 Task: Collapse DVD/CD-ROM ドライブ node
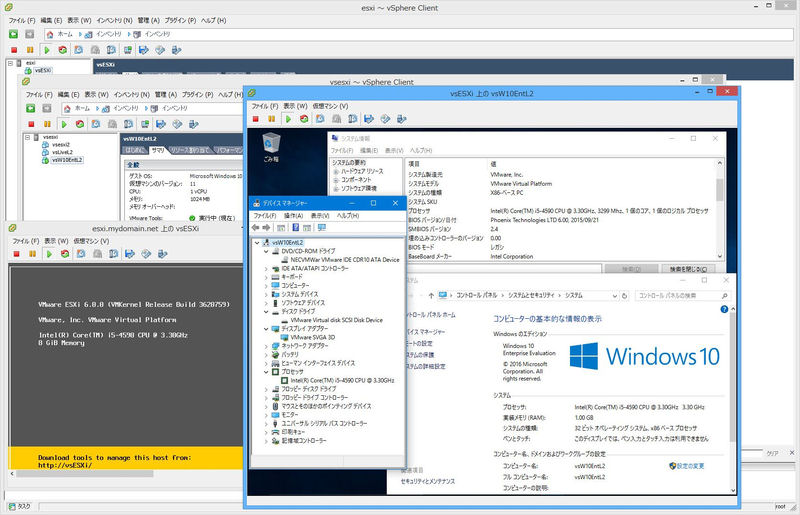point(266,251)
